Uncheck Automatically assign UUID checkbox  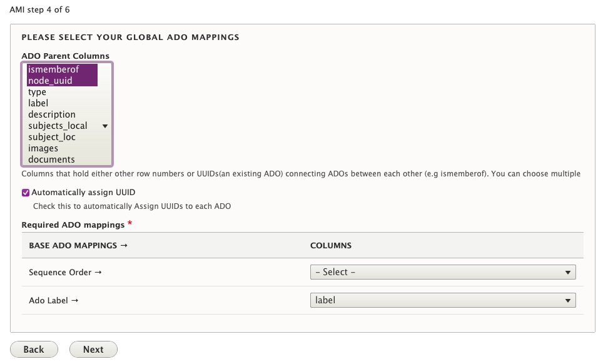click(26, 193)
